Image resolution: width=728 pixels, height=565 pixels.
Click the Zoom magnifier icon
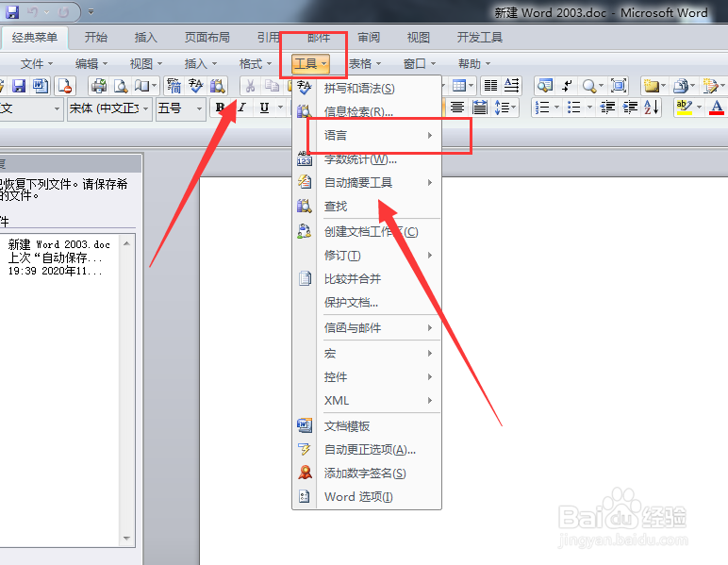pyautogui.click(x=588, y=86)
